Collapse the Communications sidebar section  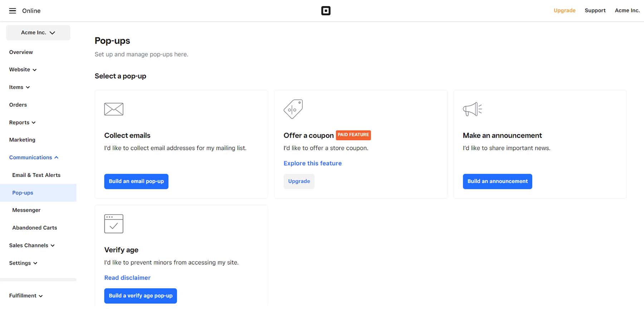tap(34, 157)
